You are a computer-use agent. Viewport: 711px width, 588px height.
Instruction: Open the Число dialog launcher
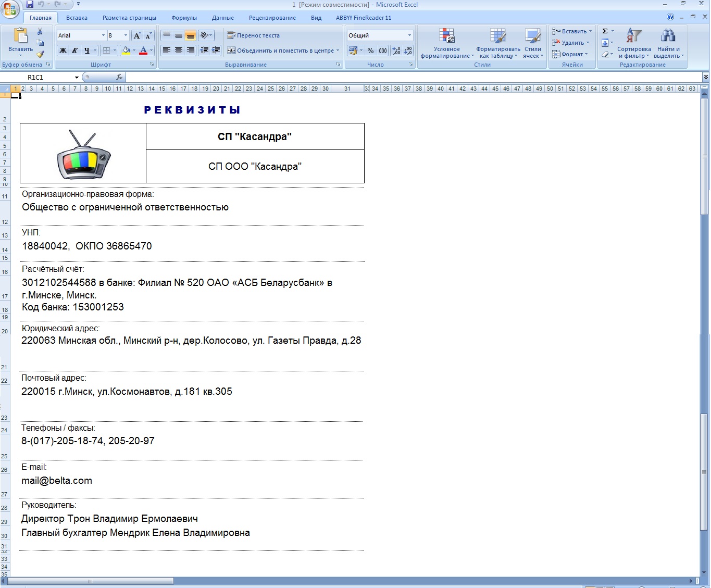pyautogui.click(x=410, y=65)
